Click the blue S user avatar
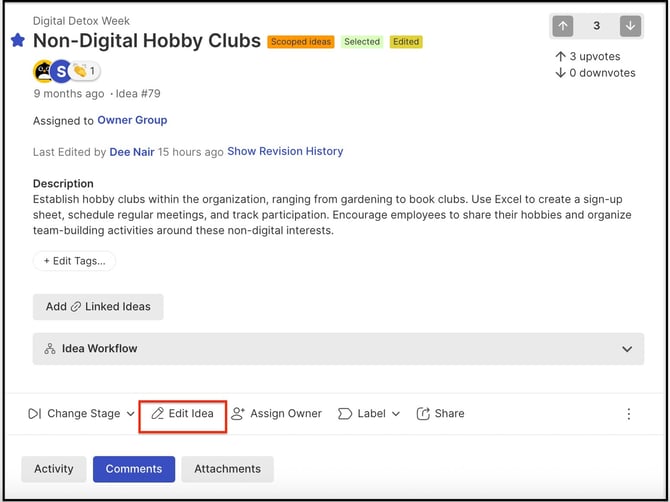This screenshot has width=670, height=502. pyautogui.click(x=62, y=71)
